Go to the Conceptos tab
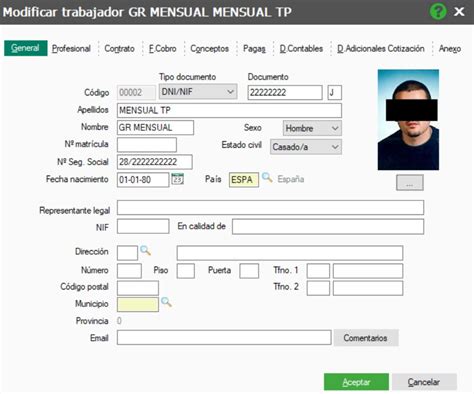This screenshot has height=394, width=474. click(x=209, y=49)
